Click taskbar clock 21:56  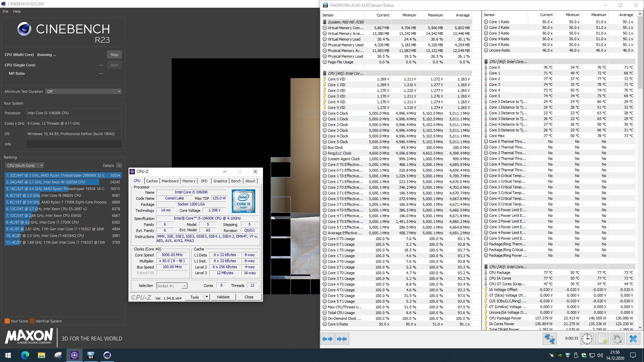coord(615,352)
